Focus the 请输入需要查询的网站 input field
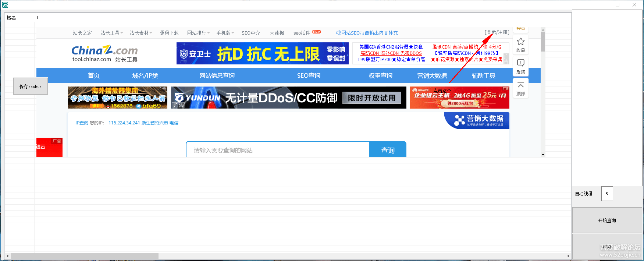This screenshot has width=644, height=261. (278, 150)
